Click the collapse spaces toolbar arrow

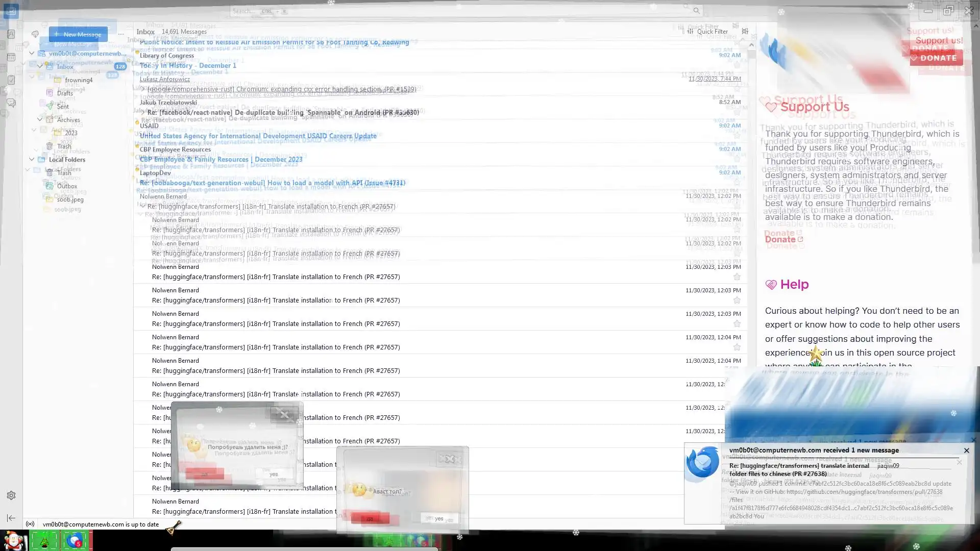coord(11,518)
